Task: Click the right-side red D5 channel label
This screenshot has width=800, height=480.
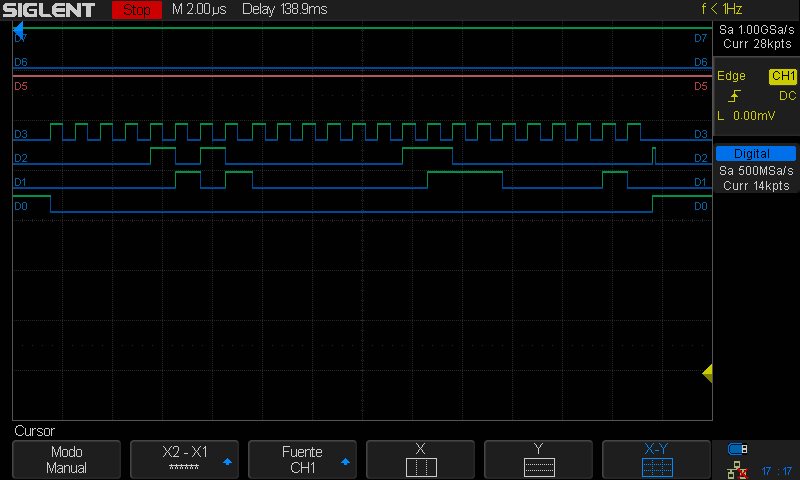Action: tap(701, 86)
